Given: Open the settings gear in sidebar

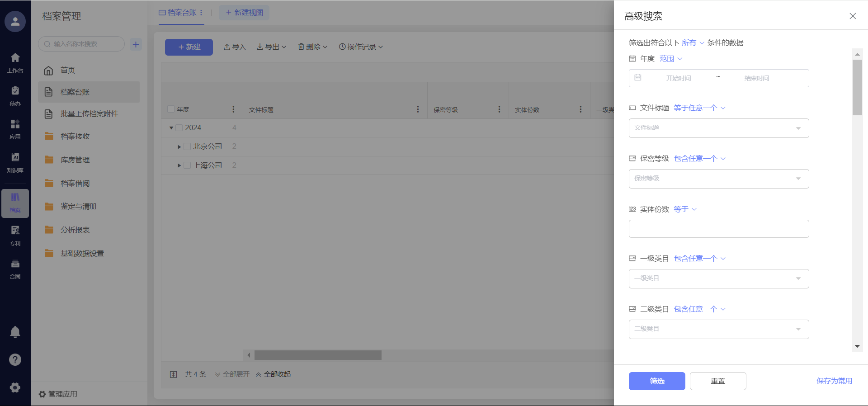Looking at the screenshot, I should [x=15, y=387].
